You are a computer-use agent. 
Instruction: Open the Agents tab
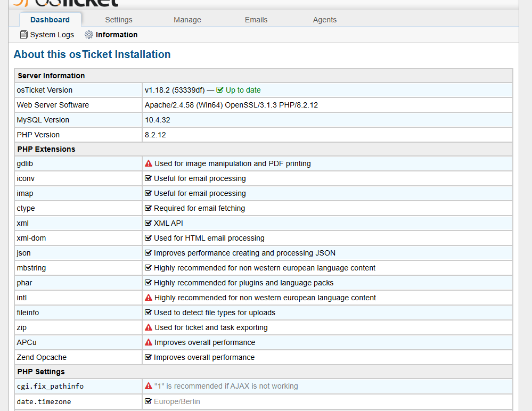pos(325,20)
